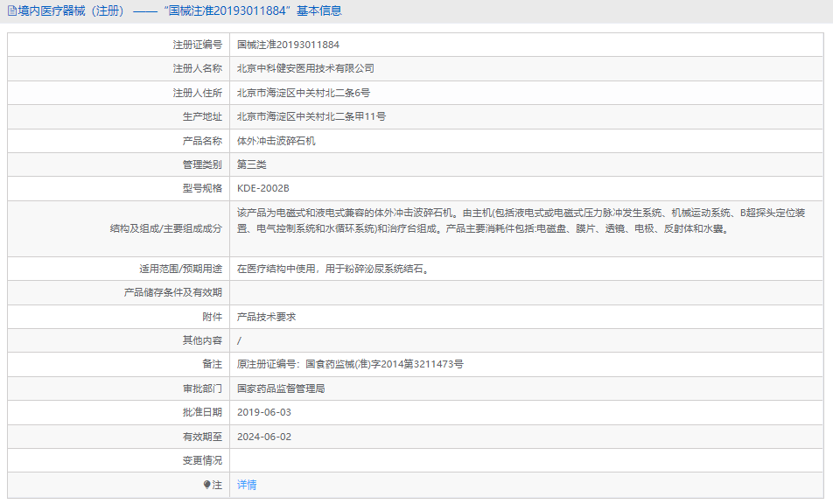Select management class value 第三类

point(251,165)
